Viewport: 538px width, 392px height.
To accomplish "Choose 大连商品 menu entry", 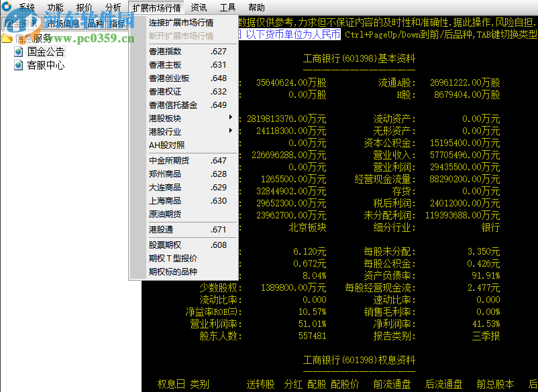I will [184, 187].
